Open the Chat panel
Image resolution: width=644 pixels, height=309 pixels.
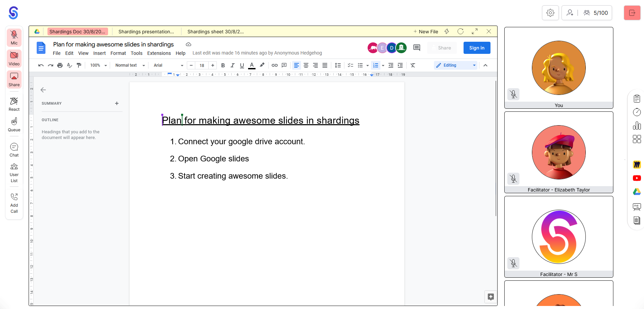(x=14, y=150)
